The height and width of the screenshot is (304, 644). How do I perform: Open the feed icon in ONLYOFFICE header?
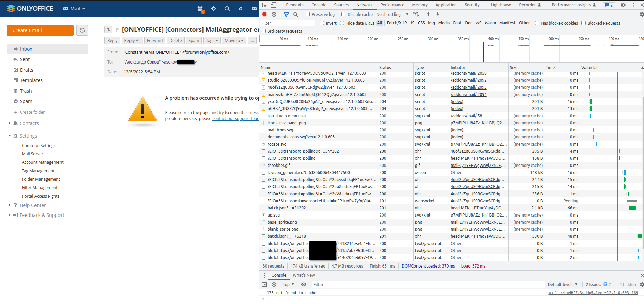241,9
